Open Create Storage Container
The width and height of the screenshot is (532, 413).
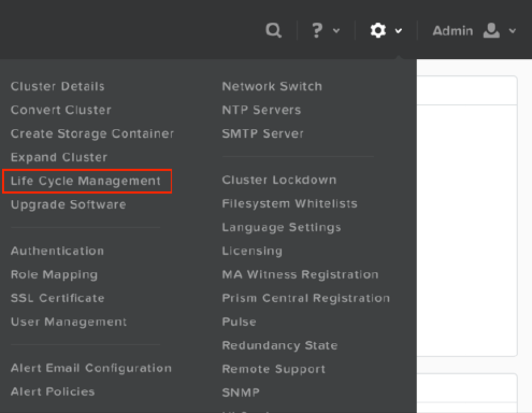click(92, 133)
